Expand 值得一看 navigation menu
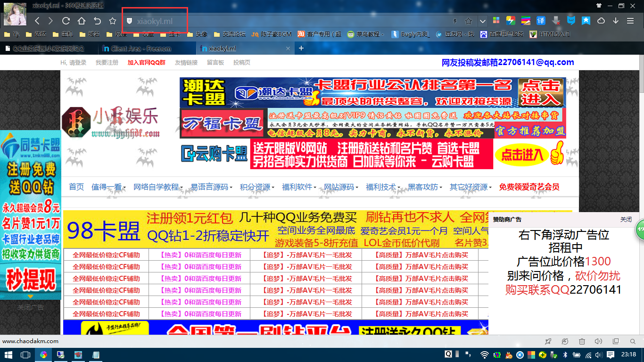Screen dimensions: 644x362 point(108,187)
